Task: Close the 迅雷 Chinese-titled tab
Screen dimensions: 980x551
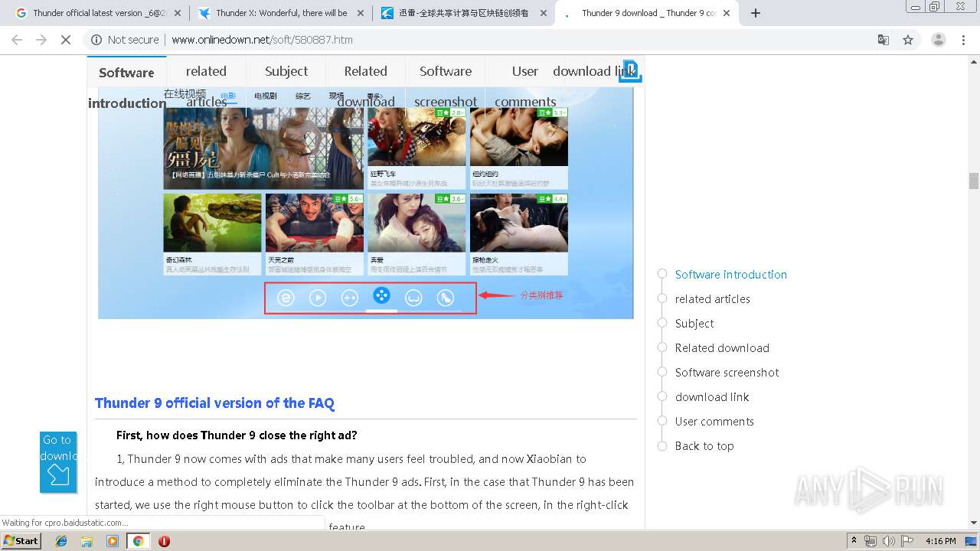Action: (543, 13)
